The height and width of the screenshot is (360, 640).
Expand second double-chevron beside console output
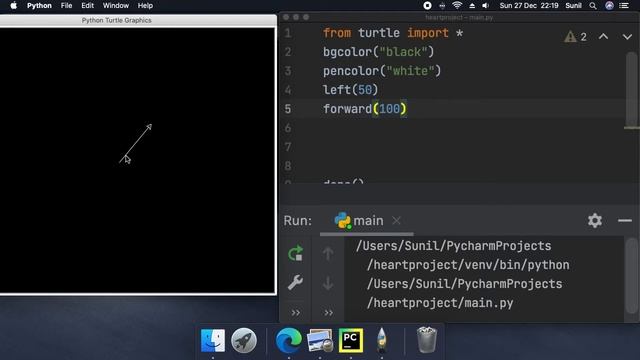[328, 313]
